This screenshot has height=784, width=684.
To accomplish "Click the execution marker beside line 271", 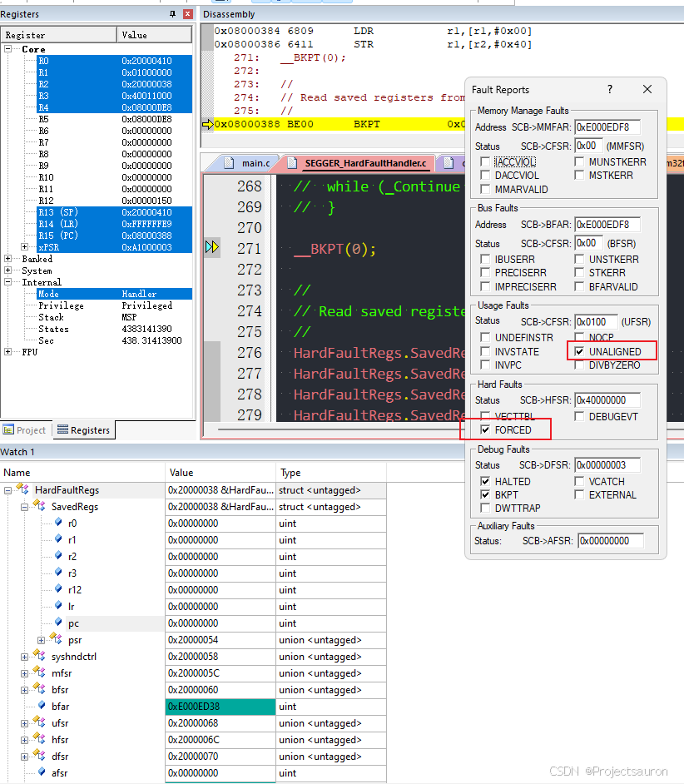I will 212,247.
